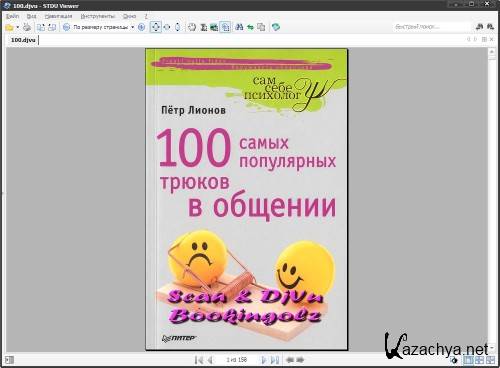Open the Окно menu
The height and width of the screenshot is (368, 500).
point(129,16)
